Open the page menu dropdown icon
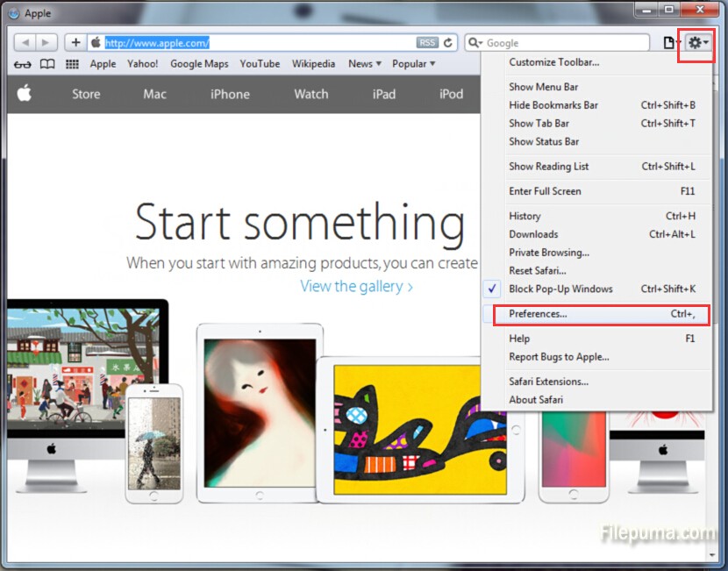This screenshot has width=728, height=571. (x=671, y=42)
